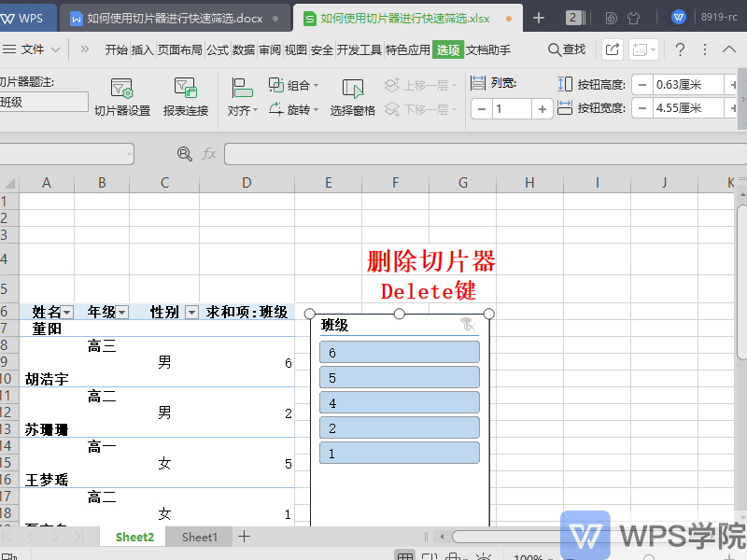Select slicer item 4
Viewport: 747px width, 560px height.
(x=400, y=403)
